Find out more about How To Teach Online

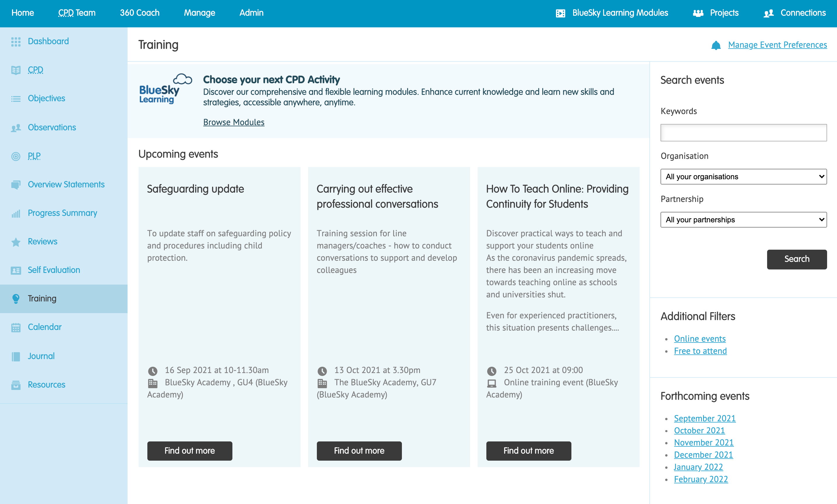tap(529, 451)
